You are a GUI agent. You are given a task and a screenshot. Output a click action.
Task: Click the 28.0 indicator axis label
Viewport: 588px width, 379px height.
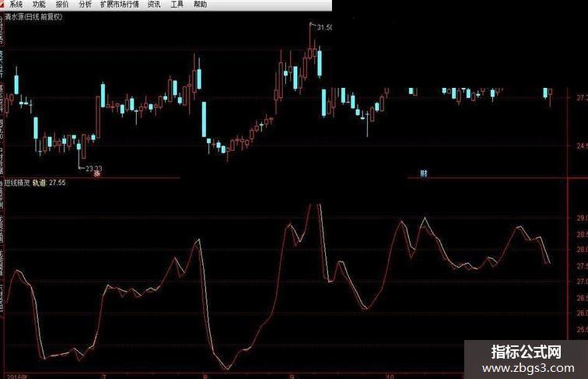click(582, 250)
